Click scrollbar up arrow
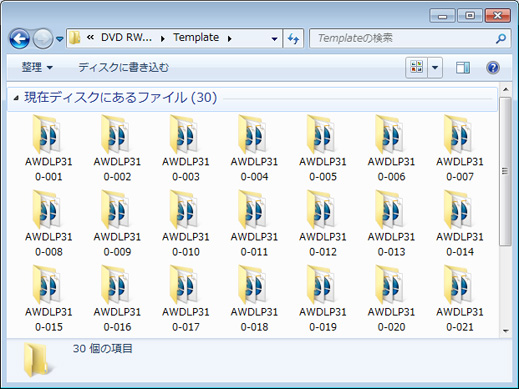Screen dimensions: 519x389 [x=506, y=89]
